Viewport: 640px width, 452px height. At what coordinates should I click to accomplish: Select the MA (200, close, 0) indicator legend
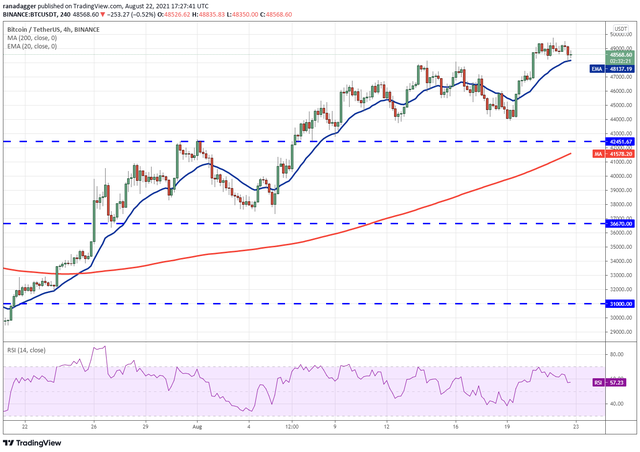32,38
